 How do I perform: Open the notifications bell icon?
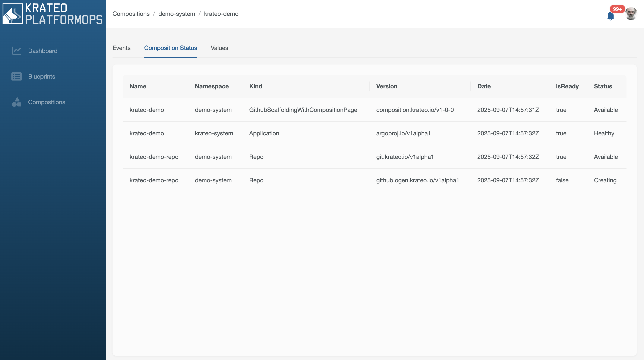(610, 16)
